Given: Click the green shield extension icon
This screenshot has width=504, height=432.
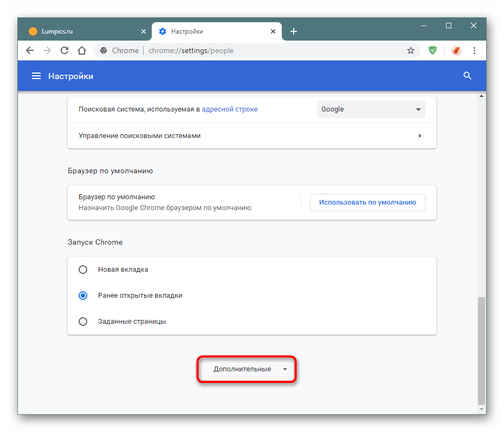Looking at the screenshot, I should pos(432,50).
